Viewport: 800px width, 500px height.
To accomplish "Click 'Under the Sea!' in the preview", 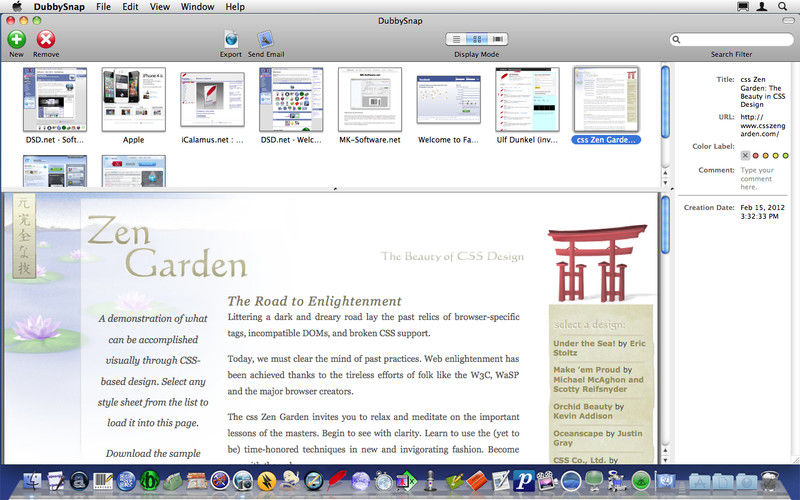I will (x=584, y=343).
